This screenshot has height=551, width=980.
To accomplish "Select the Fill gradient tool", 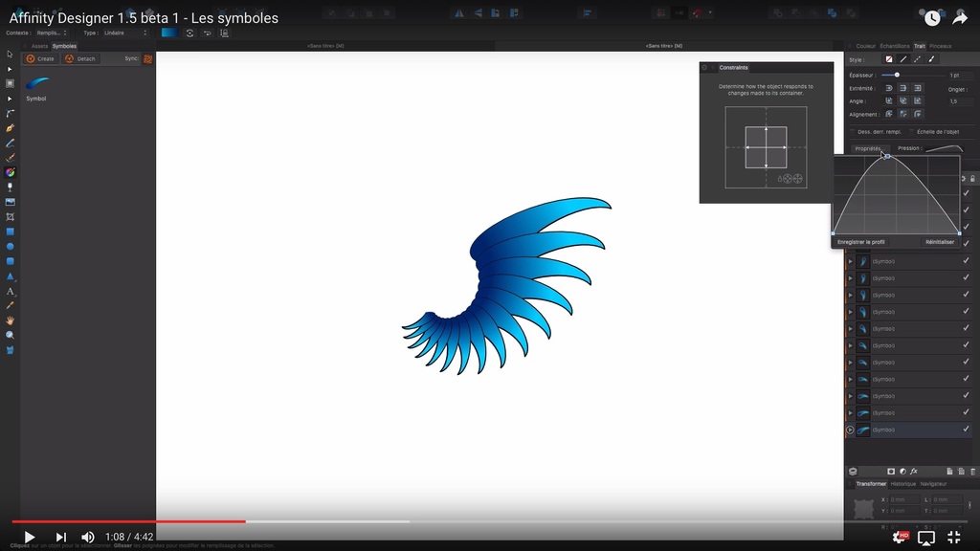I will (x=10, y=172).
